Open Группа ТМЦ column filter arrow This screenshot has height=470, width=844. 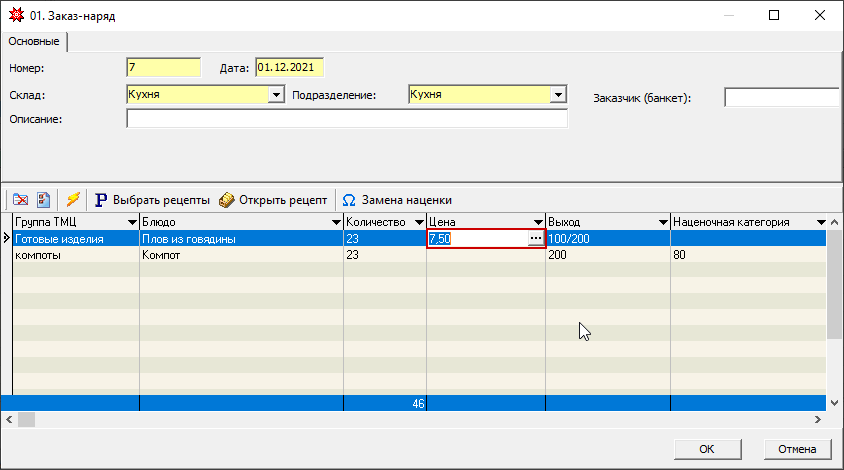point(131,222)
